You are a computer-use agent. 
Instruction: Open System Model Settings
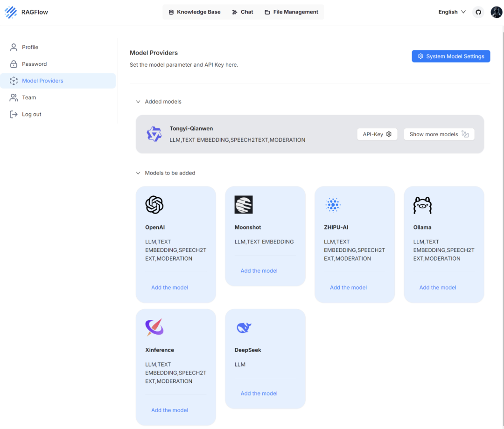tap(451, 56)
